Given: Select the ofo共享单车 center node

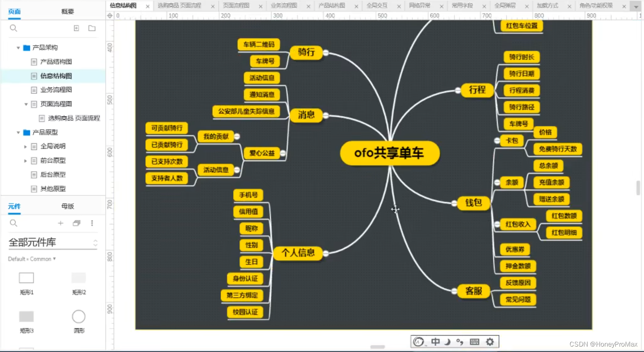Looking at the screenshot, I should tap(390, 153).
